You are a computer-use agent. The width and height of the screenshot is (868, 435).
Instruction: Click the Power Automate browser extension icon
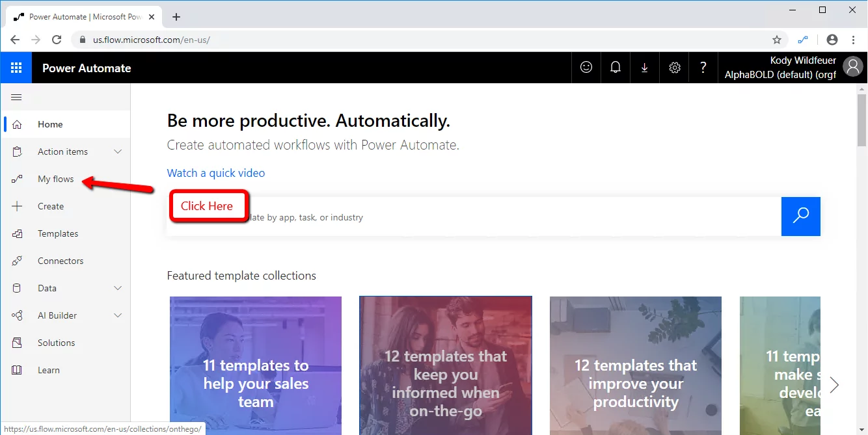(x=803, y=40)
